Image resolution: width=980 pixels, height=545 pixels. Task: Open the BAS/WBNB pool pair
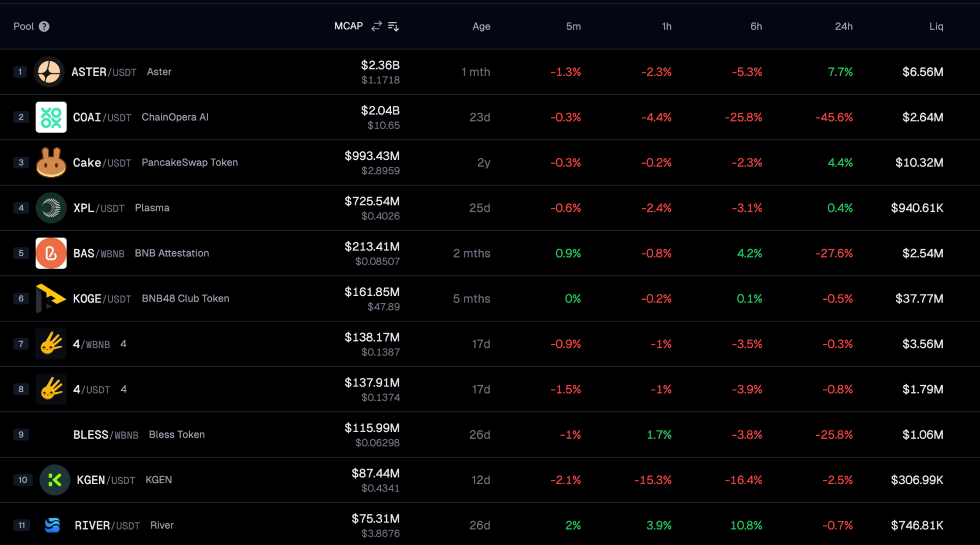coord(99,253)
